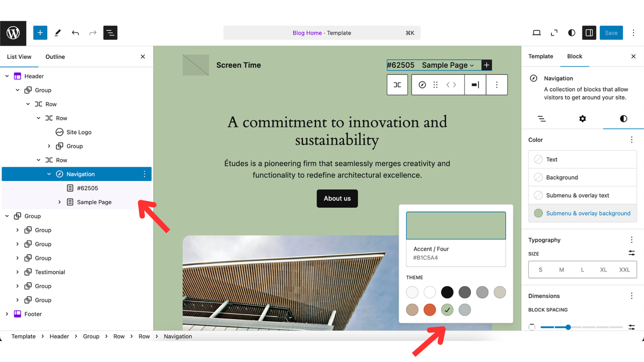Switch to the Block sidebar tab

pos(575,56)
